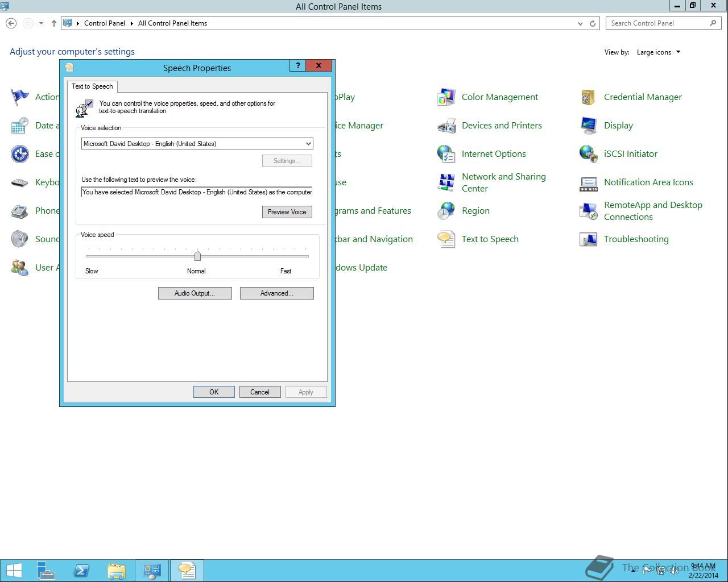This screenshot has height=582, width=728.
Task: Open iSCSI Initiator icon
Action: pyautogui.click(x=589, y=154)
